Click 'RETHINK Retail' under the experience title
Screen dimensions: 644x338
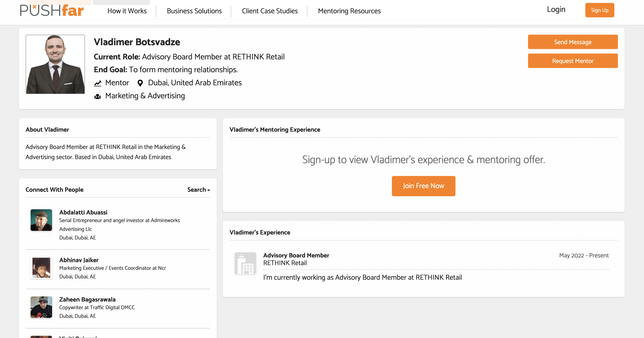pyautogui.click(x=285, y=263)
